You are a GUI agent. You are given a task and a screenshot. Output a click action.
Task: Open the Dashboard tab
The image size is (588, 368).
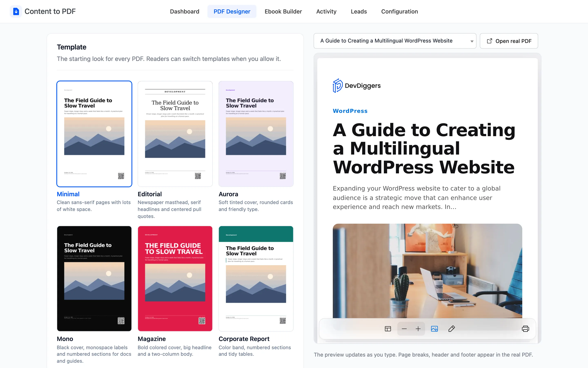[184, 11]
